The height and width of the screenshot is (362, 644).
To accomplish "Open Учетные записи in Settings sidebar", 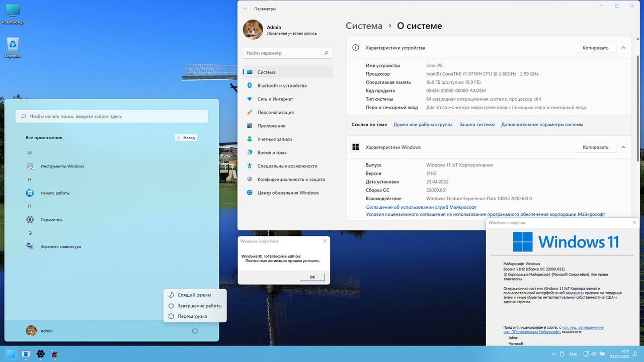I will click(288, 139).
